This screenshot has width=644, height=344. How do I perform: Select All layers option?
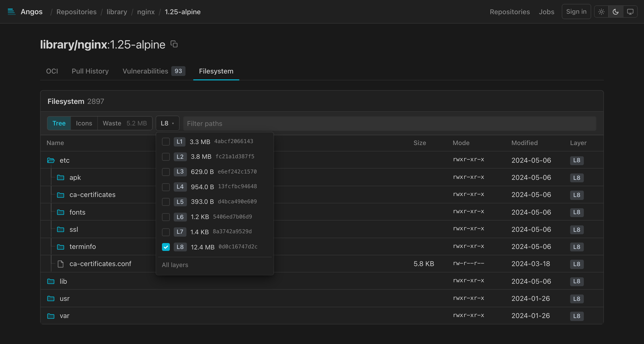175,265
